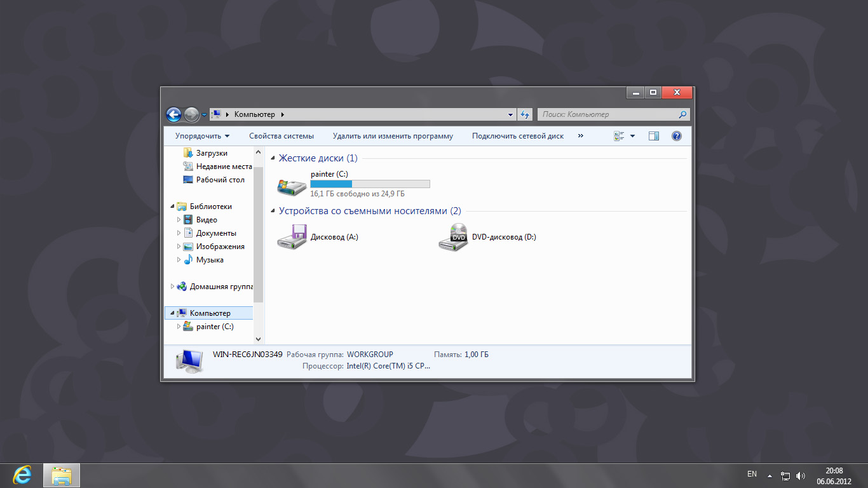The width and height of the screenshot is (868, 488).
Task: Open address bar history dropdown arrow
Action: pyautogui.click(x=511, y=115)
